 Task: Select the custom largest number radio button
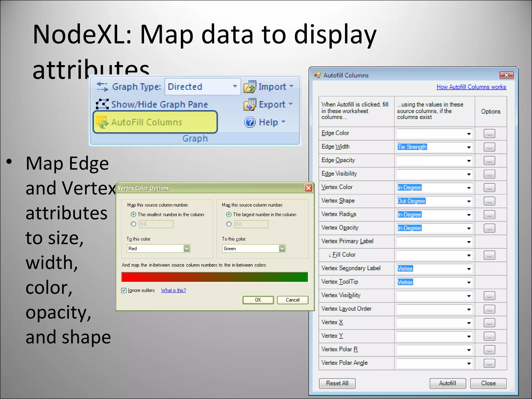click(229, 224)
